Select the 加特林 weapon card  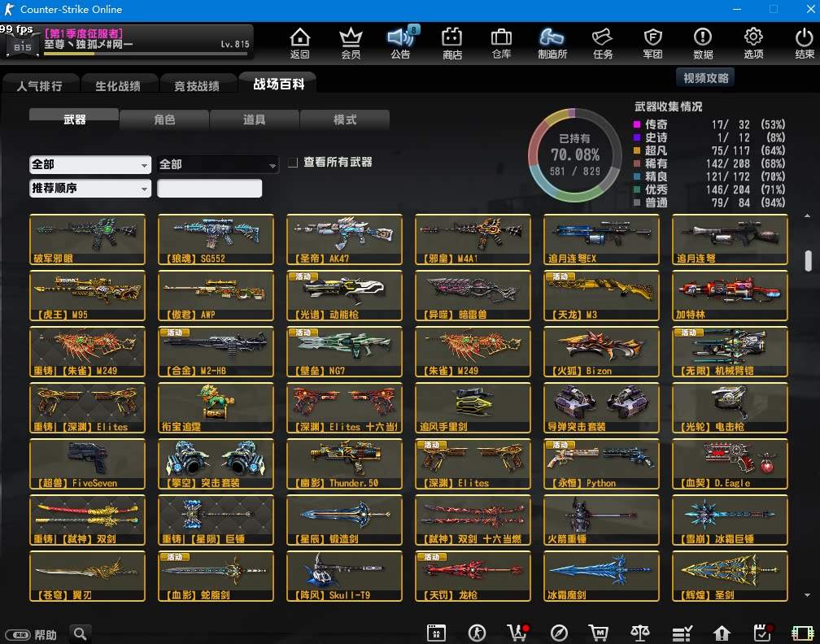[730, 295]
